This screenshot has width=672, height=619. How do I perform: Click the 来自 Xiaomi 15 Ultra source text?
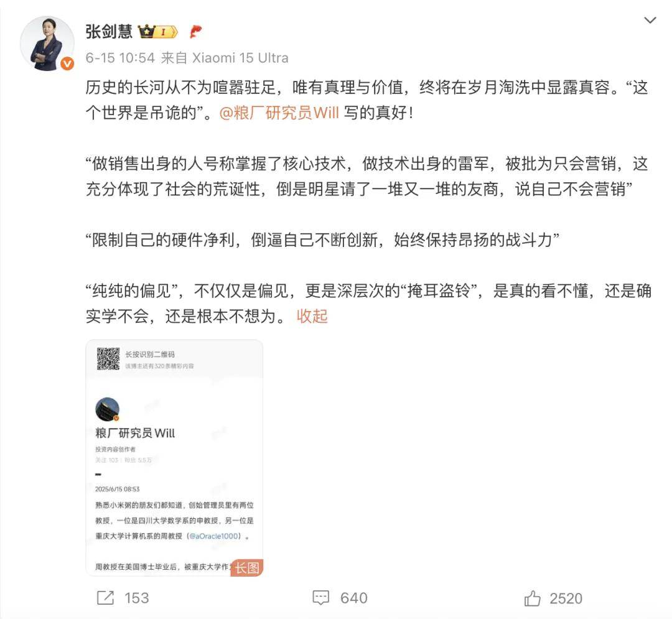click(225, 57)
